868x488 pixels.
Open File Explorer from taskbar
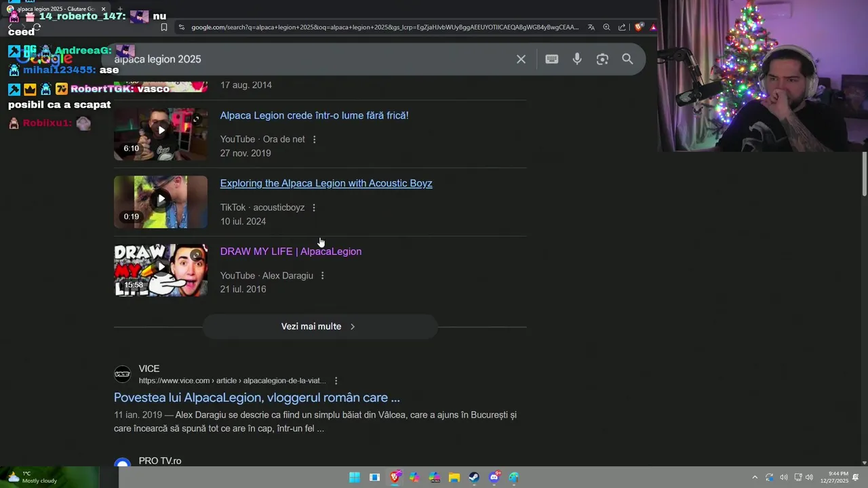pos(454,477)
